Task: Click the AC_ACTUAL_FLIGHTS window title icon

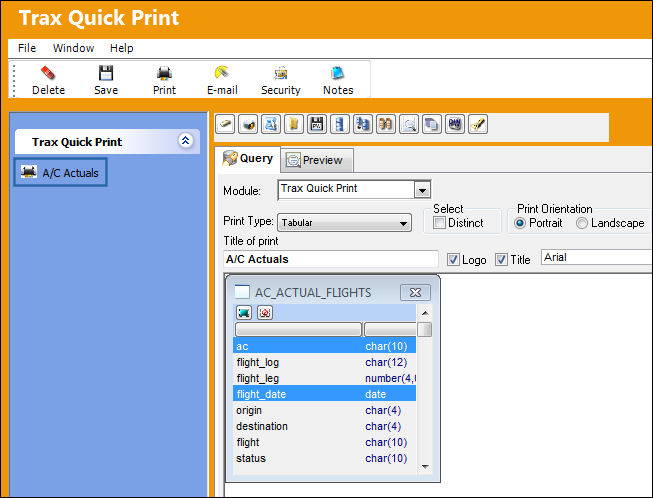Action: pos(242,292)
